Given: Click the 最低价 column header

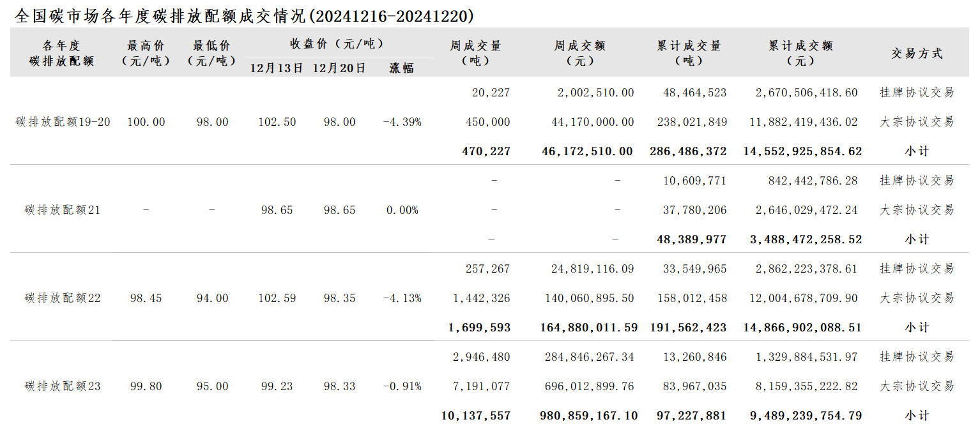Looking at the screenshot, I should pyautogui.click(x=211, y=53).
